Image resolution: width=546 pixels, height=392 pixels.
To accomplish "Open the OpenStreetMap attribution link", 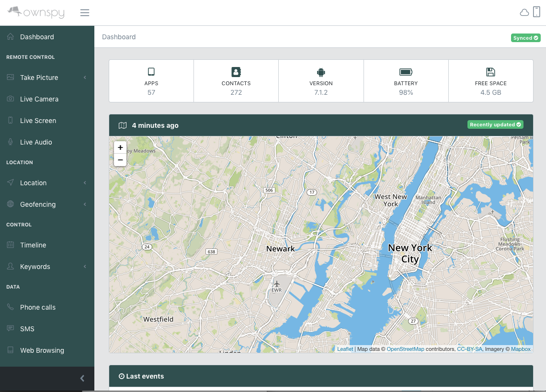I will point(405,349).
